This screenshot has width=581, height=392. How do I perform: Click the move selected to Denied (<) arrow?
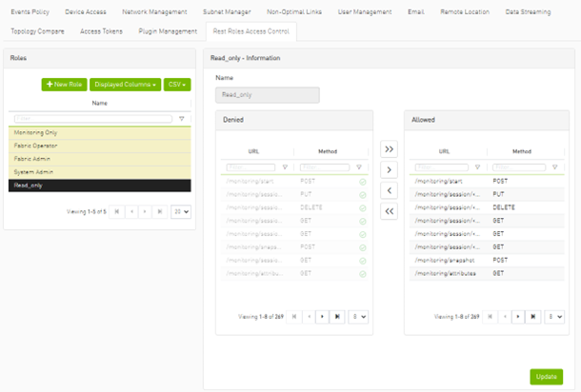(x=389, y=190)
